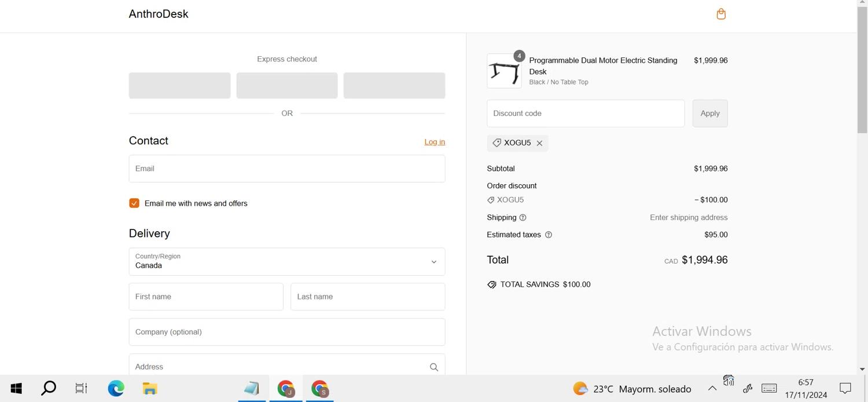
Task: Click the third express checkout button
Action: pos(394,85)
